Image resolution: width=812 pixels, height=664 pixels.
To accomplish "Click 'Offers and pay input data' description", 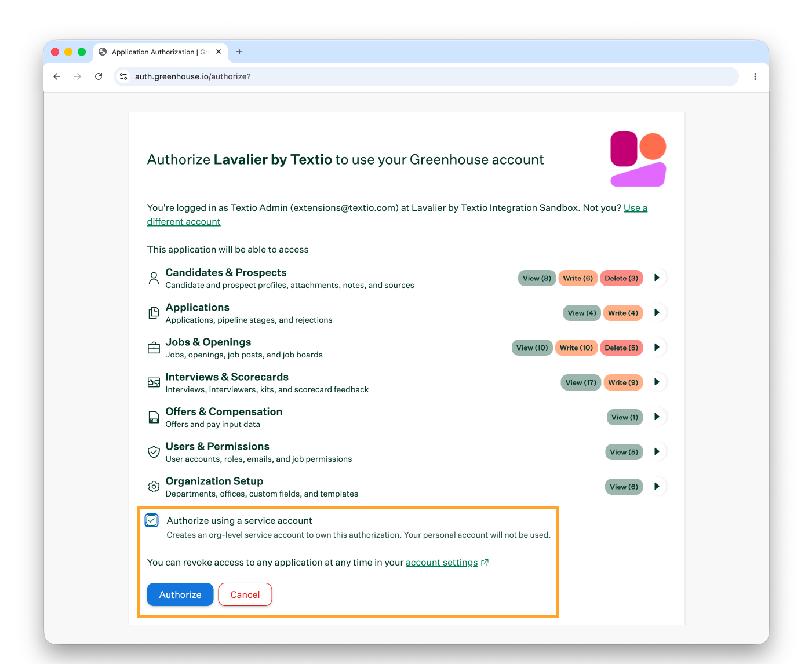I will point(213,424).
